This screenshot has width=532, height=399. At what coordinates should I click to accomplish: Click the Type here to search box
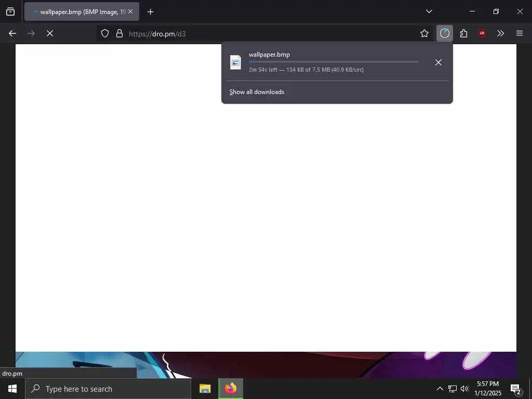click(x=108, y=389)
